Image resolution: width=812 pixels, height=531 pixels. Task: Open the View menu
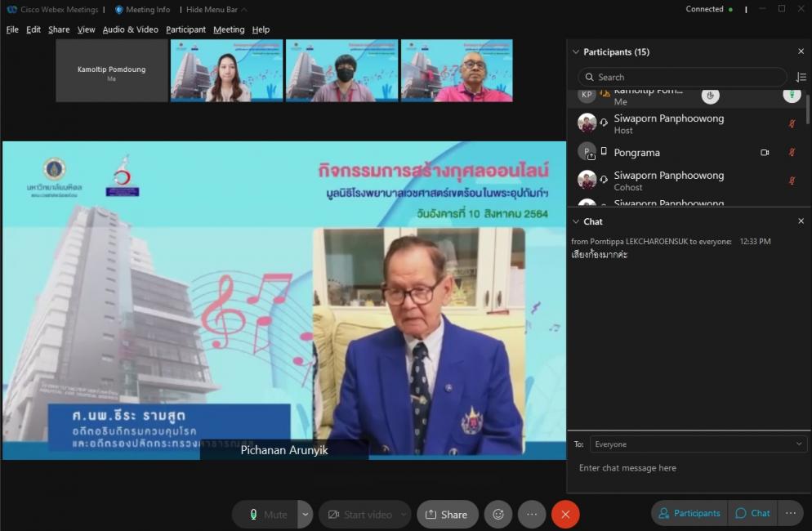pyautogui.click(x=86, y=29)
